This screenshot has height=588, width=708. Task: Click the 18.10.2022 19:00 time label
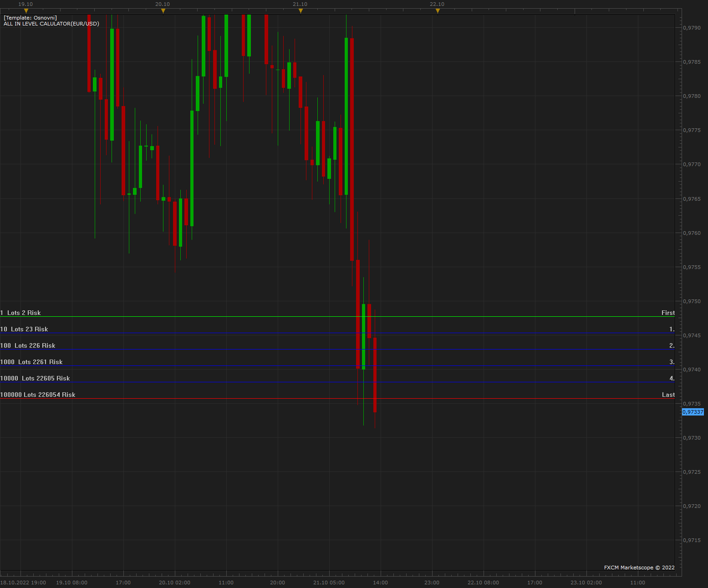[x=23, y=583]
